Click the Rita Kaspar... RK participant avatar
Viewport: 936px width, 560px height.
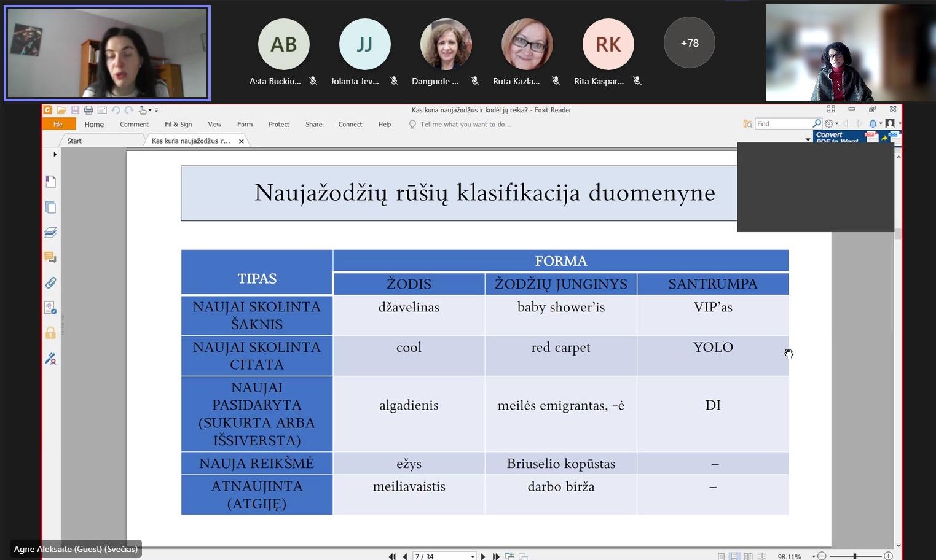click(608, 44)
